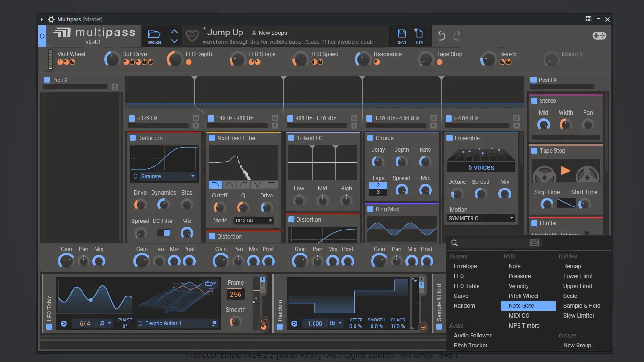Select the low-pass filter shape in Nonlinear Filter
Viewport: 644px width, 362px height.
coord(215,184)
